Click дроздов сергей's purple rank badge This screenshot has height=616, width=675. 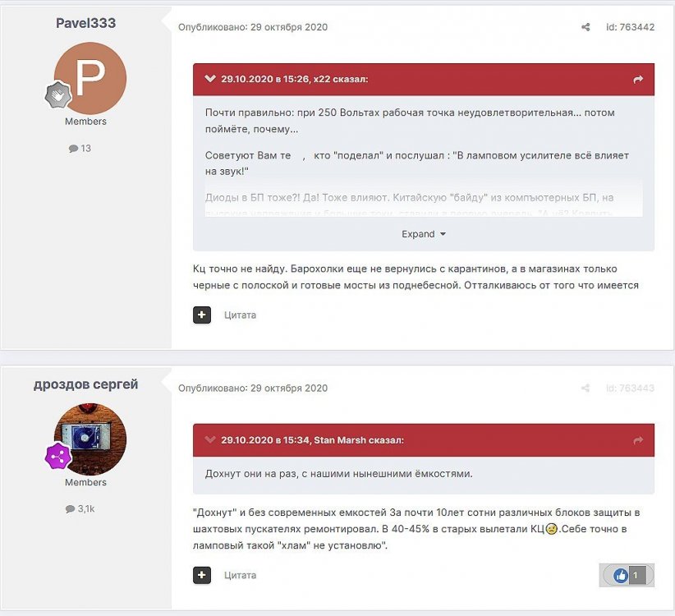tap(58, 456)
